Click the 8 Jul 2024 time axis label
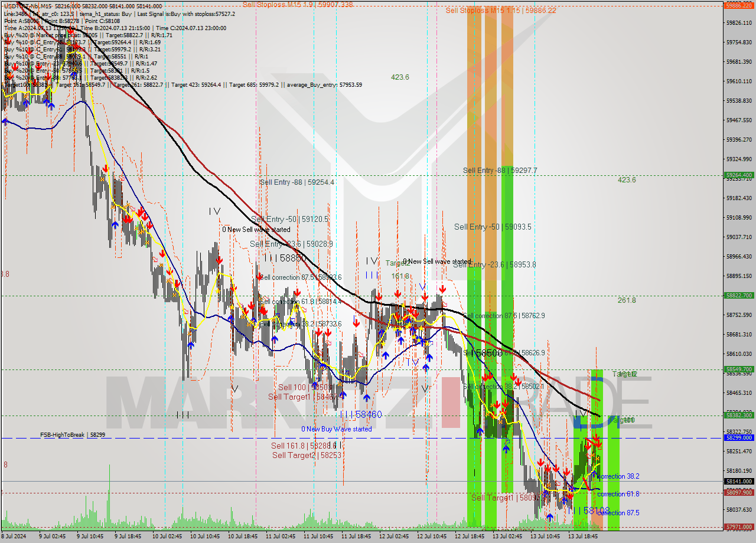 [x=14, y=537]
